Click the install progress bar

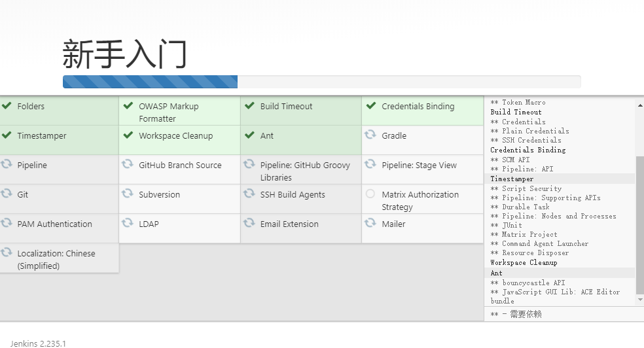[321, 82]
